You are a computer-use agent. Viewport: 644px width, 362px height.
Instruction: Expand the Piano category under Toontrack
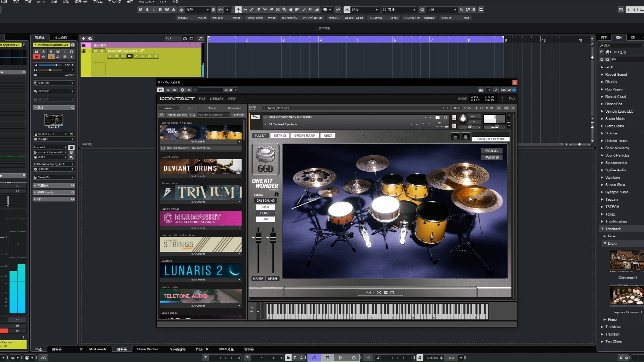[x=605, y=320]
